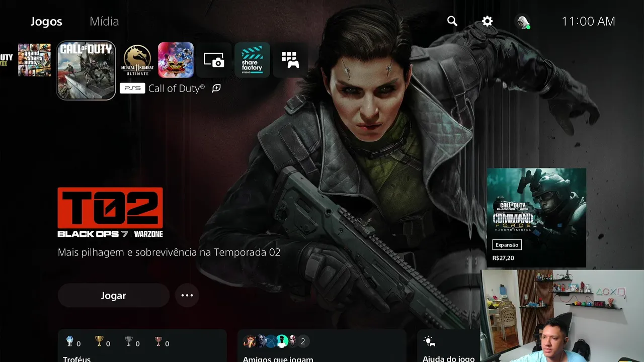Select the partially visible Call of Duty tile at far left

pyautogui.click(x=6, y=60)
